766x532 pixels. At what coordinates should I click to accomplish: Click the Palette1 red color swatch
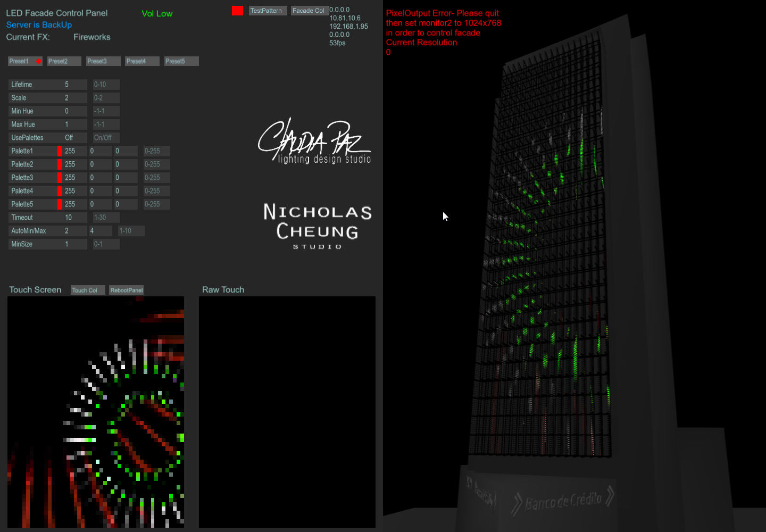click(x=60, y=151)
